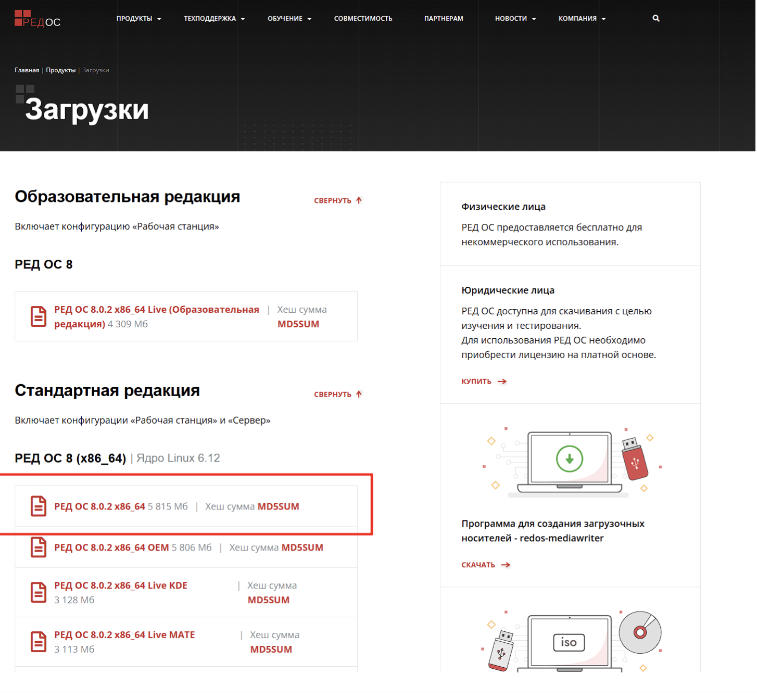This screenshot has width=757, height=700.
Task: Open the Партнерам menu item
Action: tap(444, 19)
